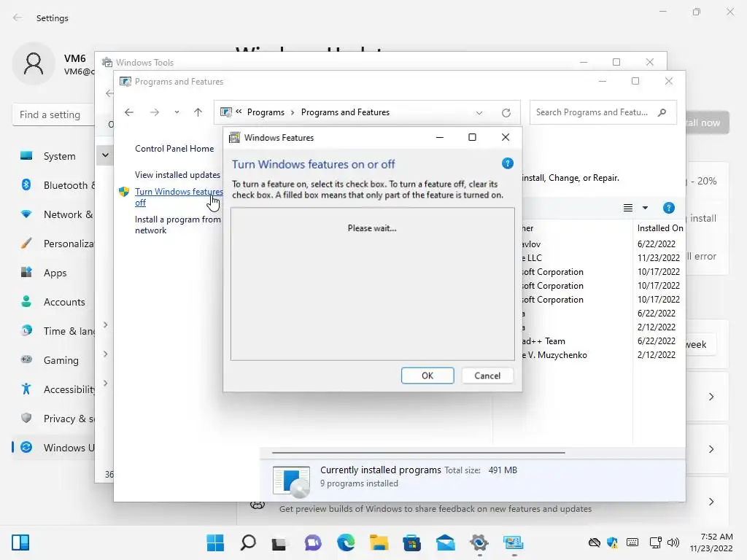Image resolution: width=747 pixels, height=560 pixels.
Task: Open Start menu
Action: pyautogui.click(x=215, y=542)
